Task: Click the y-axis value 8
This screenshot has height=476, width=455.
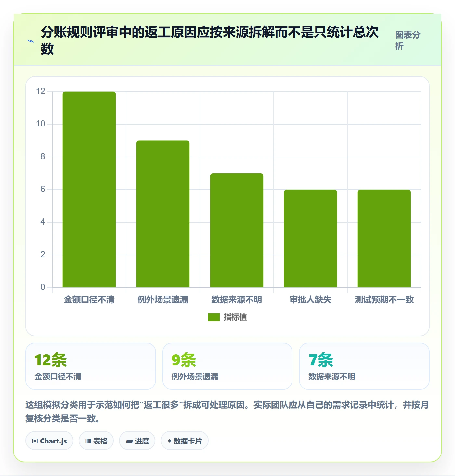Action: click(x=43, y=157)
